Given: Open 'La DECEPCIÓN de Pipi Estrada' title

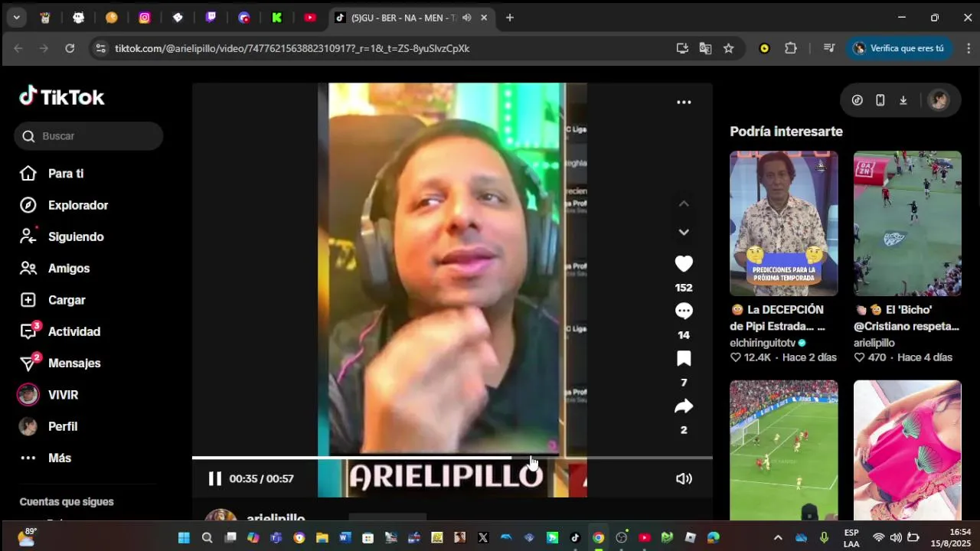Looking at the screenshot, I should tap(778, 318).
